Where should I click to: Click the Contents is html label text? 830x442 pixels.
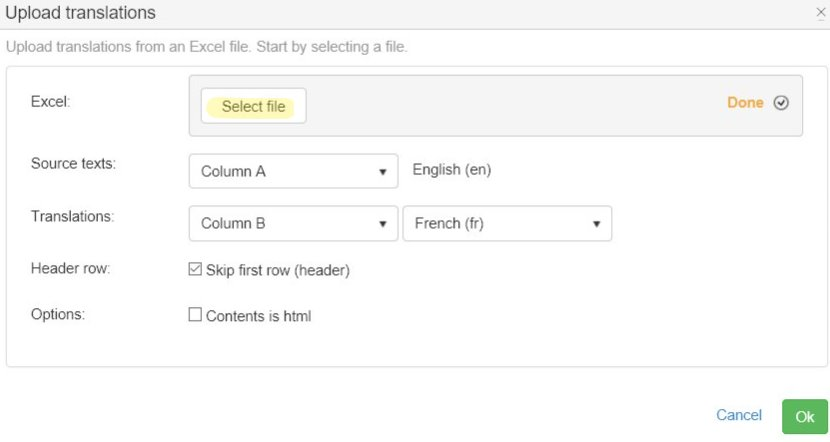pyautogui.click(x=258, y=316)
